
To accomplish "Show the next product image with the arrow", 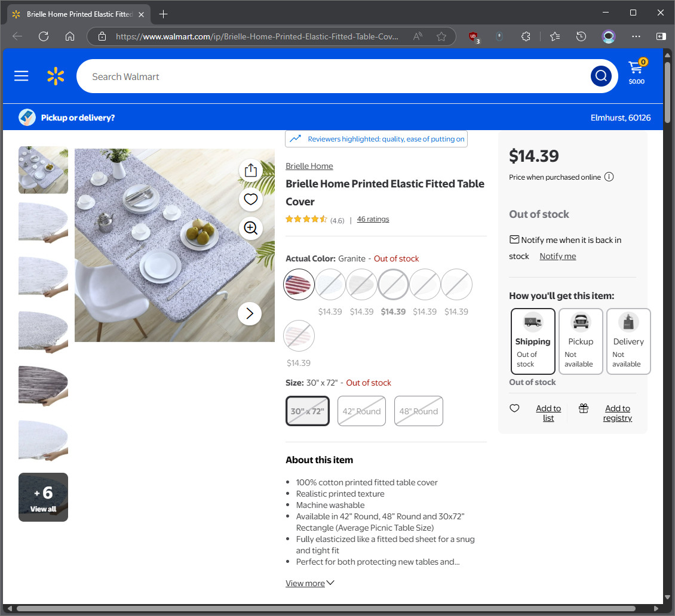I will [x=250, y=313].
